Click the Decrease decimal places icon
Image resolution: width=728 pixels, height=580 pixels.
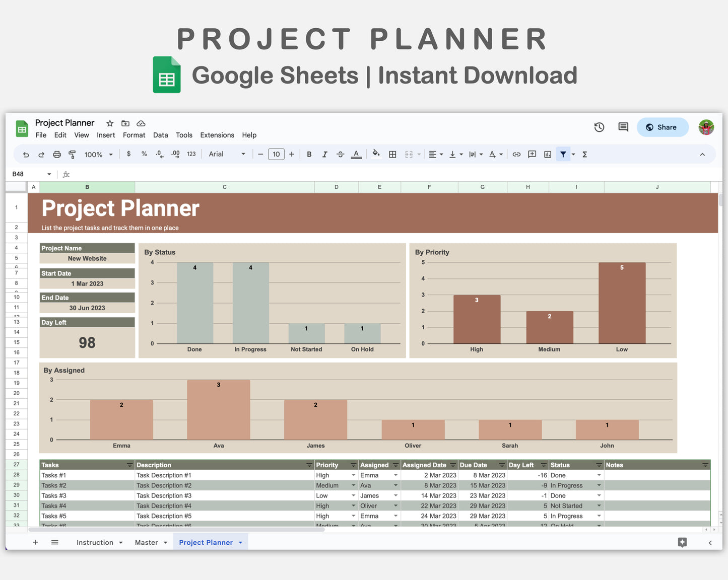click(x=160, y=154)
